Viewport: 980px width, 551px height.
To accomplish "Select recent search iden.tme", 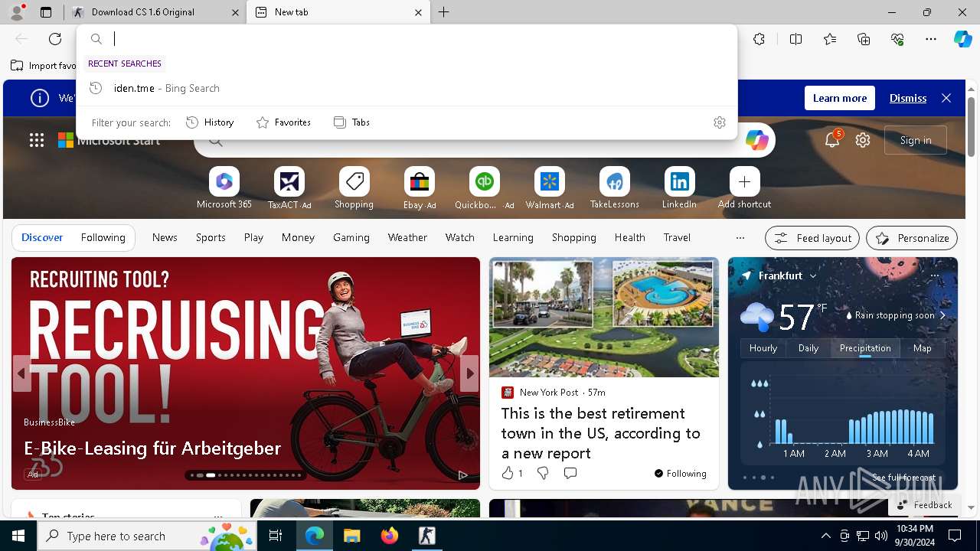I will 407,88.
